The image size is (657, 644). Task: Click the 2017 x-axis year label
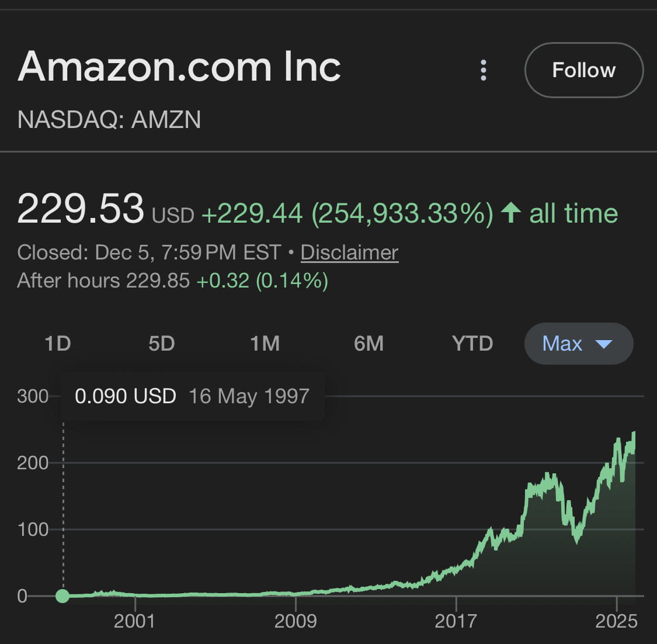[456, 621]
